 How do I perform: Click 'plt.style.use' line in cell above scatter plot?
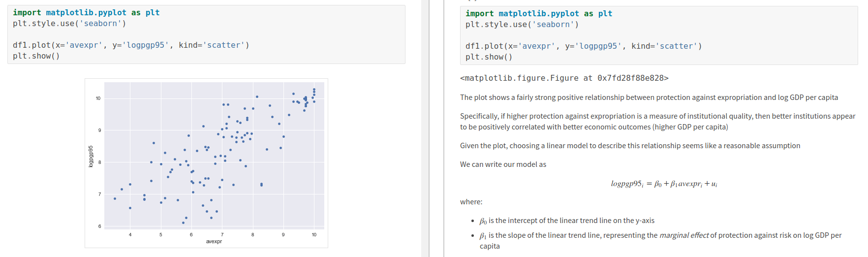[69, 24]
